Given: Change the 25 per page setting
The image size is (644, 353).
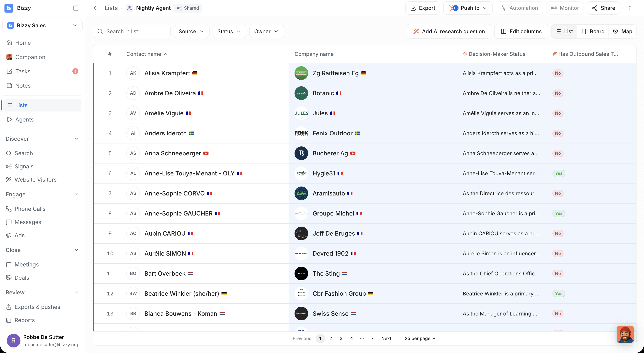Looking at the screenshot, I should point(420,338).
